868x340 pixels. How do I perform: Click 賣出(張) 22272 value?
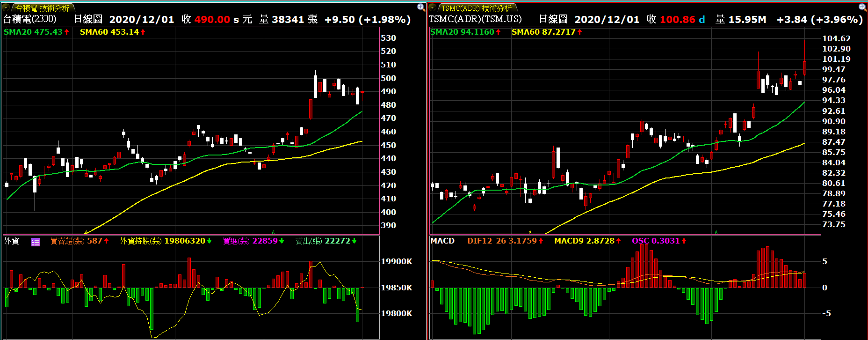point(326,241)
